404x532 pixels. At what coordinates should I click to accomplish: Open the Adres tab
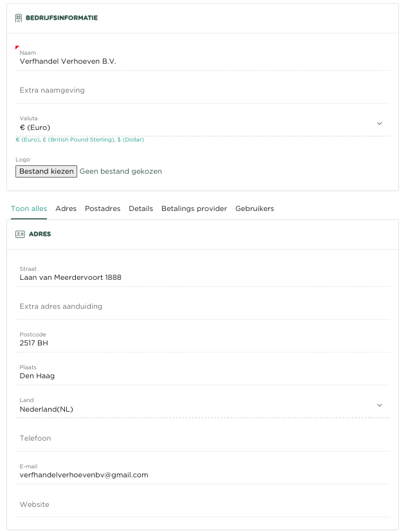66,208
